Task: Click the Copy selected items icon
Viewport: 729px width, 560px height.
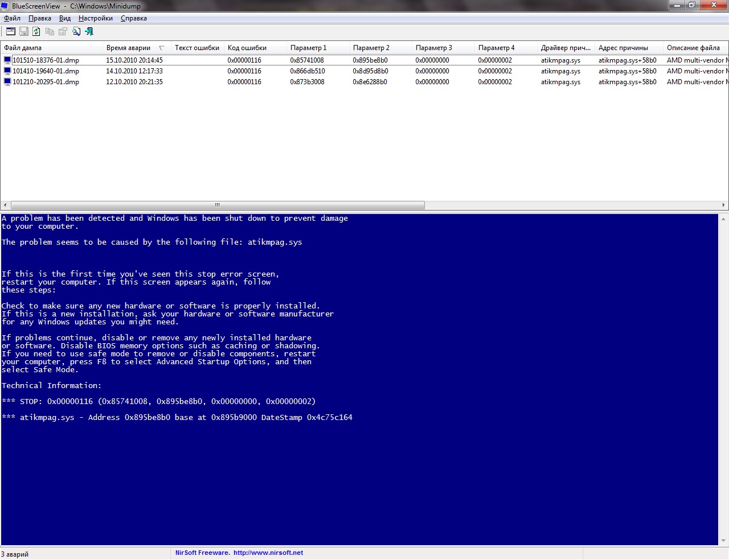Action: (50, 32)
